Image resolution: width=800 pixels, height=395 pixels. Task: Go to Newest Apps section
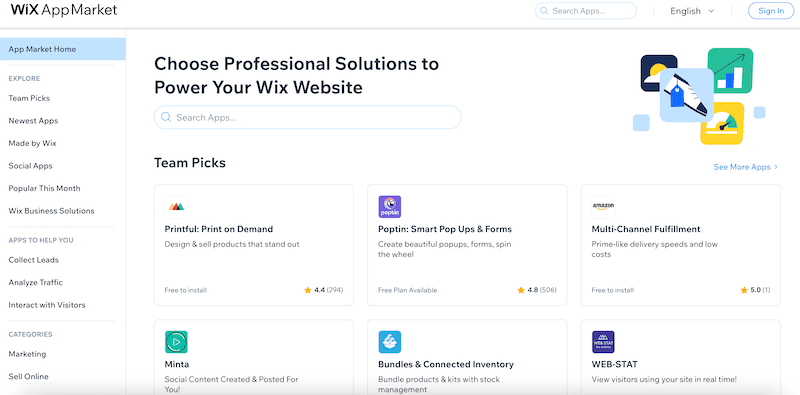pyautogui.click(x=33, y=121)
